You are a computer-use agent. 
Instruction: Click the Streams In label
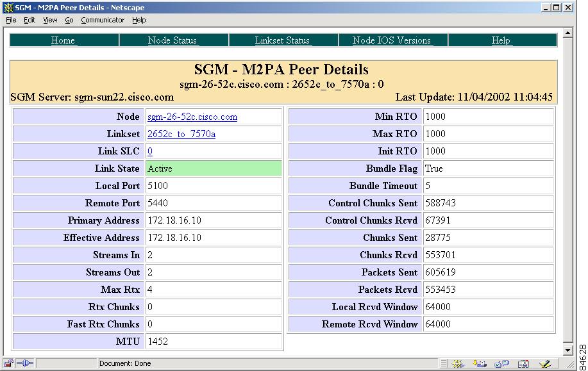[x=116, y=255]
